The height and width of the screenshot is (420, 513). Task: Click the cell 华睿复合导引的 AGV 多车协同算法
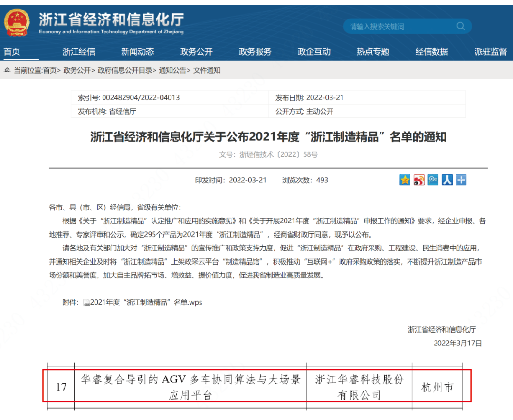(x=190, y=387)
